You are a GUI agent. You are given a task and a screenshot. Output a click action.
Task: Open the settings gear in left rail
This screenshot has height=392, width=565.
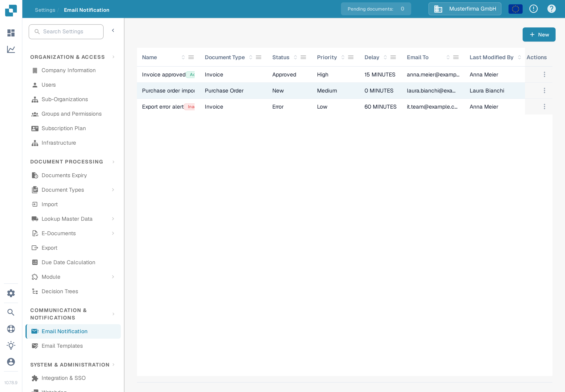(11, 293)
